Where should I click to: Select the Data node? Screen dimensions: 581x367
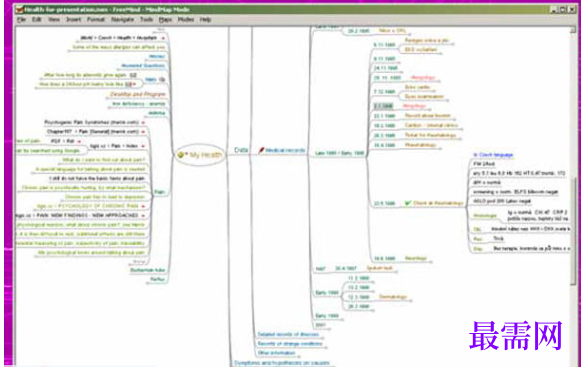click(x=241, y=150)
